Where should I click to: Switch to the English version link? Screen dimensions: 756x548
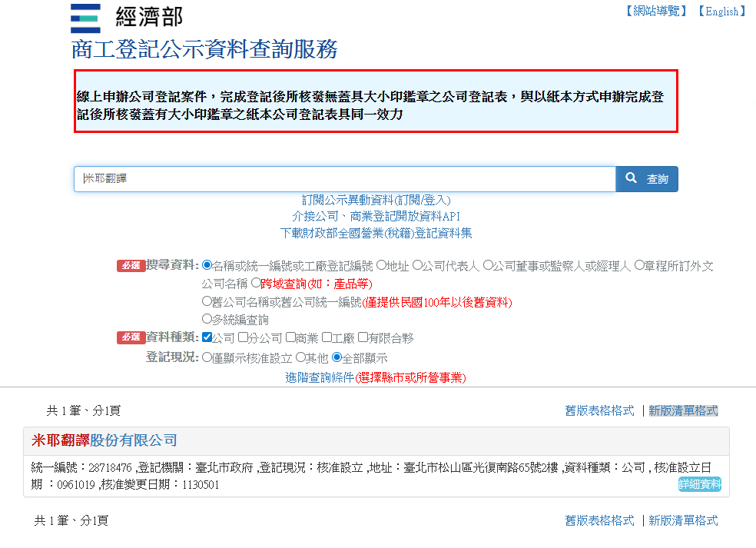pyautogui.click(x=721, y=11)
